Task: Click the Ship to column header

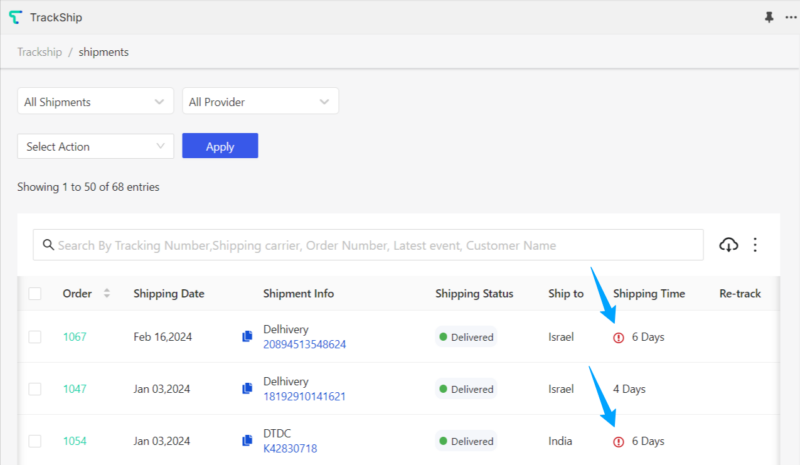Action: (x=566, y=293)
